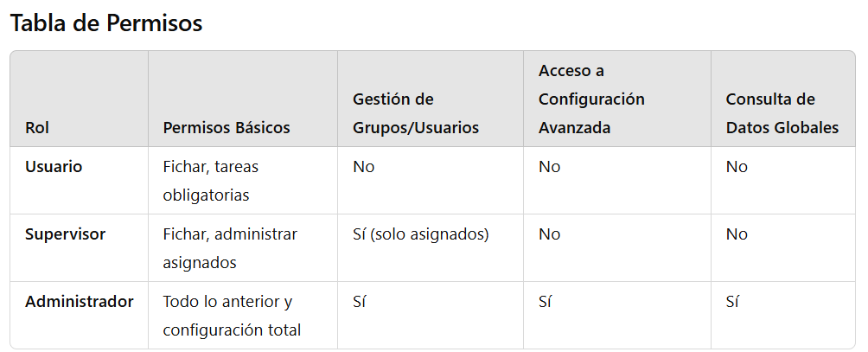Select the "Permisos Básicos" column header

[x=227, y=128]
